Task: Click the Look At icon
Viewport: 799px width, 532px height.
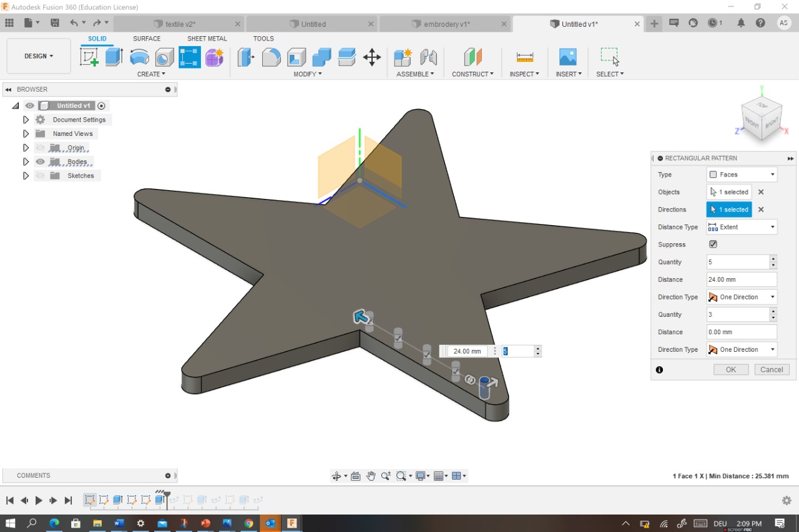Action: 356,476
